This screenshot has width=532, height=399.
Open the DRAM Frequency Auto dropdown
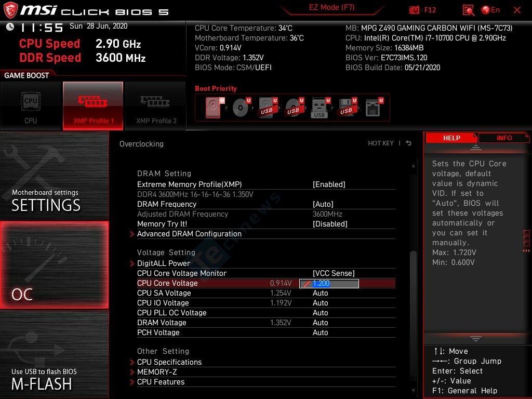323,204
